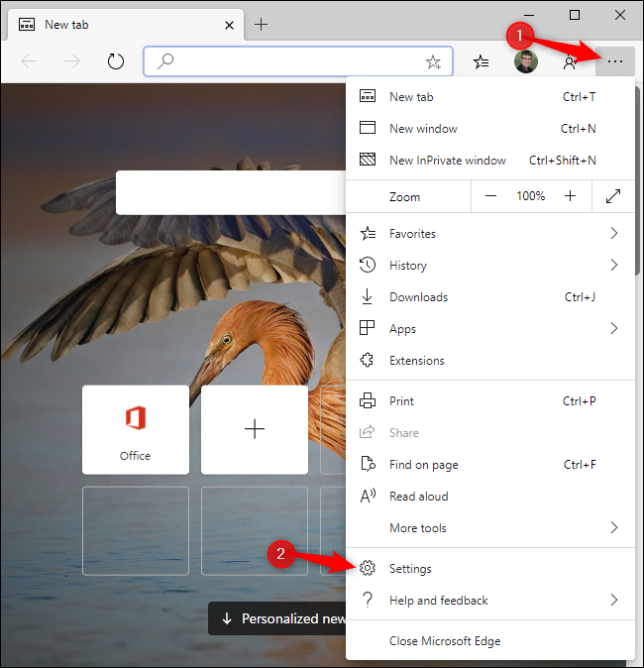Click the Share menu item
The width and height of the screenshot is (644, 668).
489,433
